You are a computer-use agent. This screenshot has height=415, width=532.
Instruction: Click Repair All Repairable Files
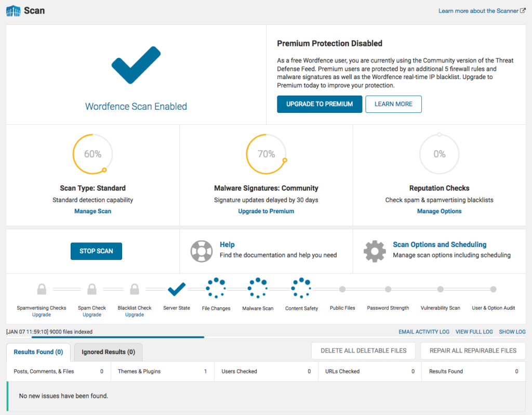click(x=473, y=351)
